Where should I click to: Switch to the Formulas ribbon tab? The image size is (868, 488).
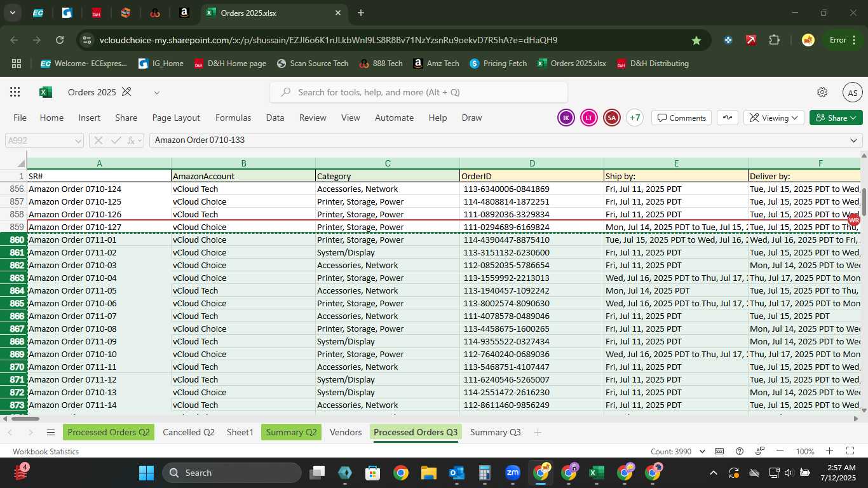(x=233, y=118)
